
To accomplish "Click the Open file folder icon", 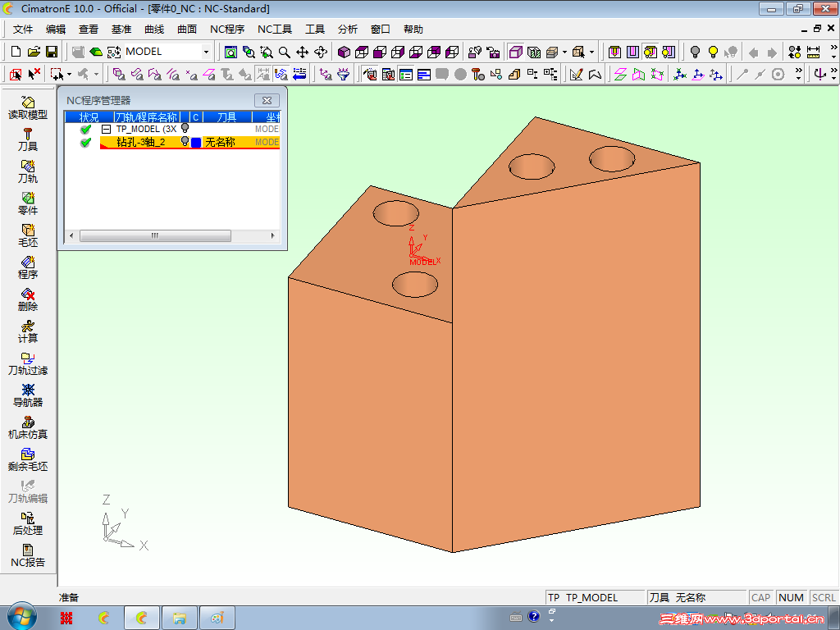I will (34, 52).
